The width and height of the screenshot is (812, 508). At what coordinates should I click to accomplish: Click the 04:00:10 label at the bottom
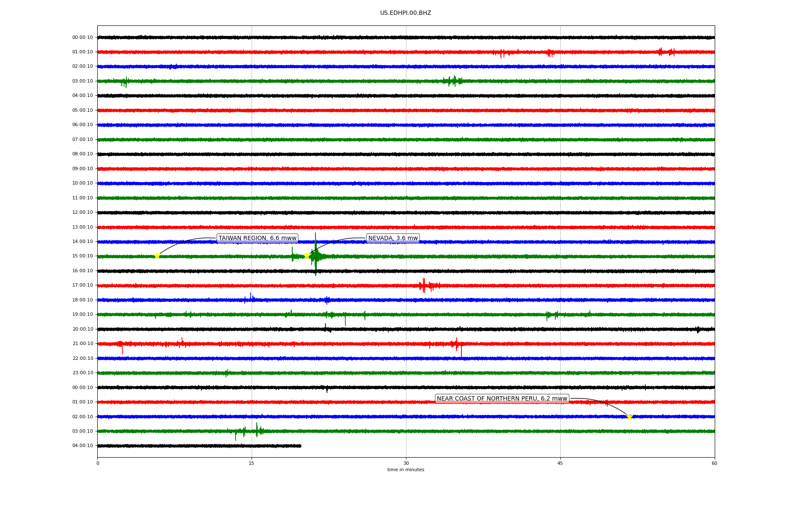click(82, 446)
